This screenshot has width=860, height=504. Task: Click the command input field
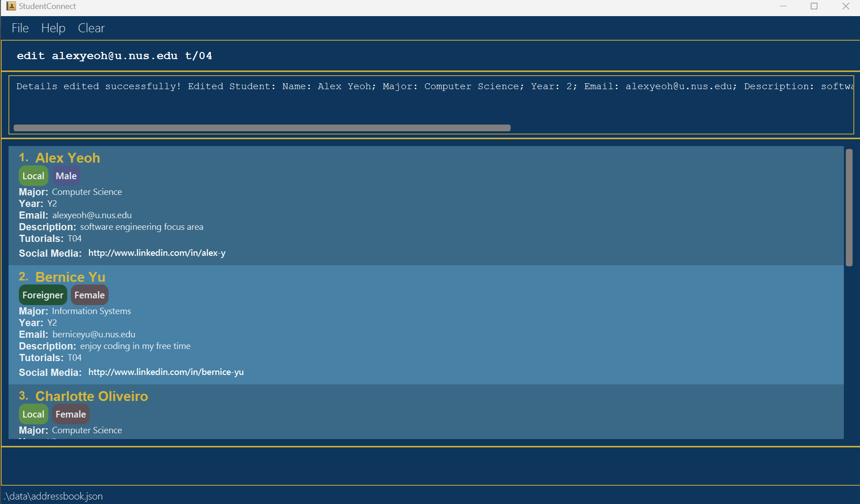[430, 56]
